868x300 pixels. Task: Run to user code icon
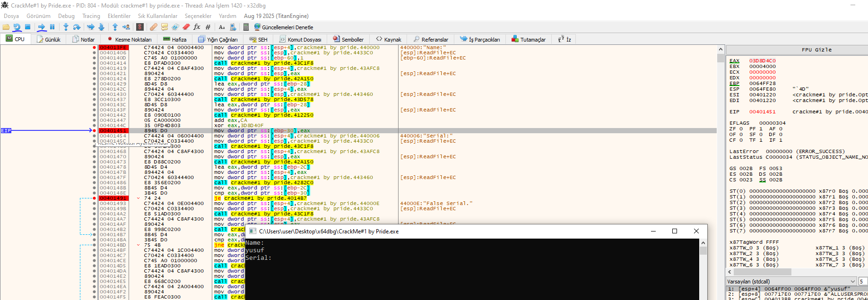pos(126,27)
